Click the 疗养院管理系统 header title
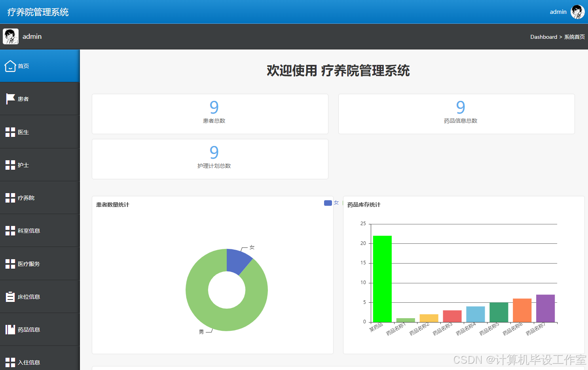 (x=38, y=12)
